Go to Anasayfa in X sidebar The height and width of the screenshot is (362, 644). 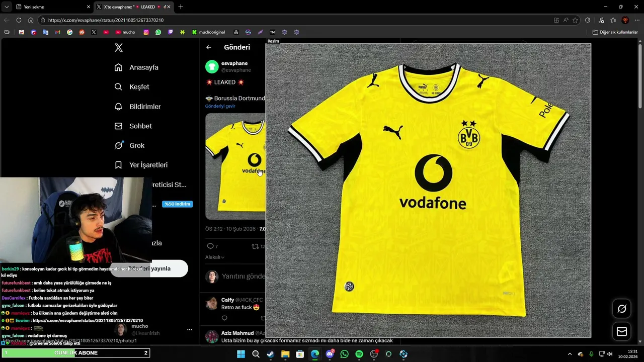136,67
